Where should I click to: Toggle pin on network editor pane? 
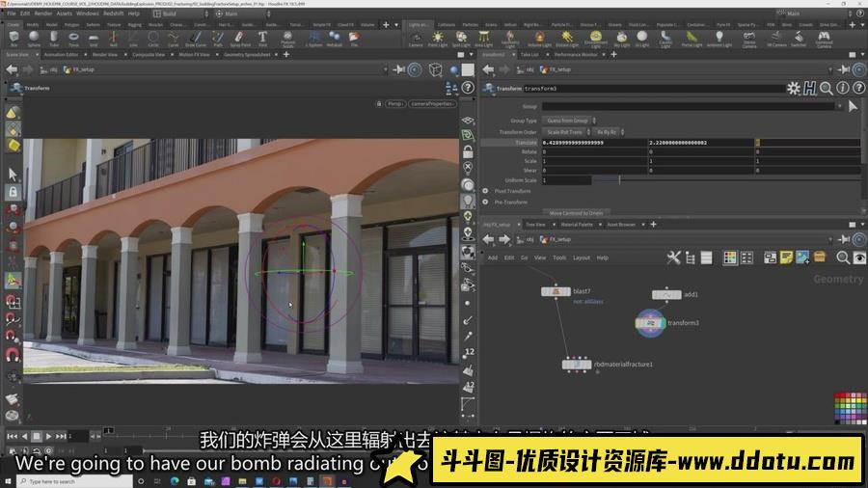pyautogui.click(x=844, y=239)
